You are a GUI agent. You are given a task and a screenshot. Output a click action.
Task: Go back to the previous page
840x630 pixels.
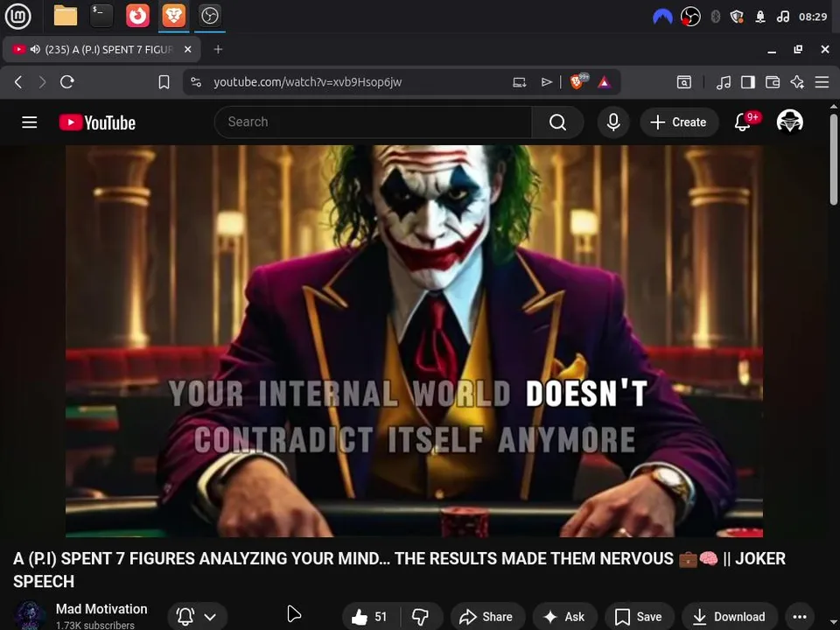click(18, 82)
